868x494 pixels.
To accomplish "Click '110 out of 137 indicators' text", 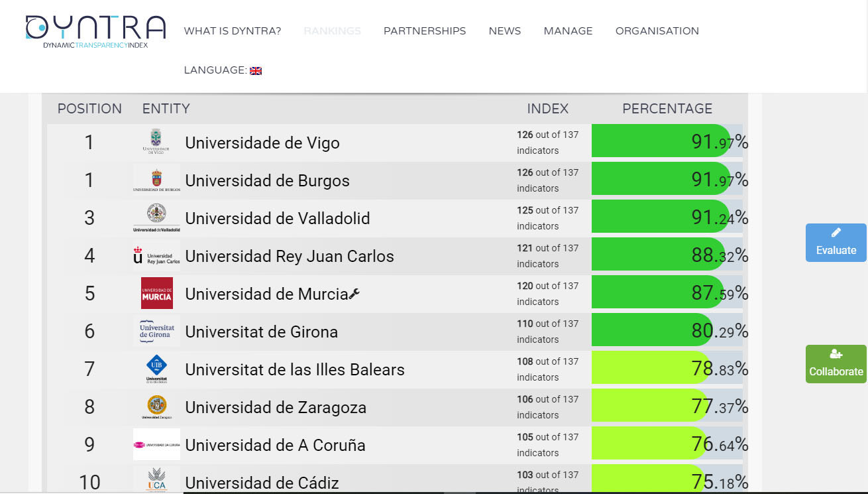I will [548, 332].
